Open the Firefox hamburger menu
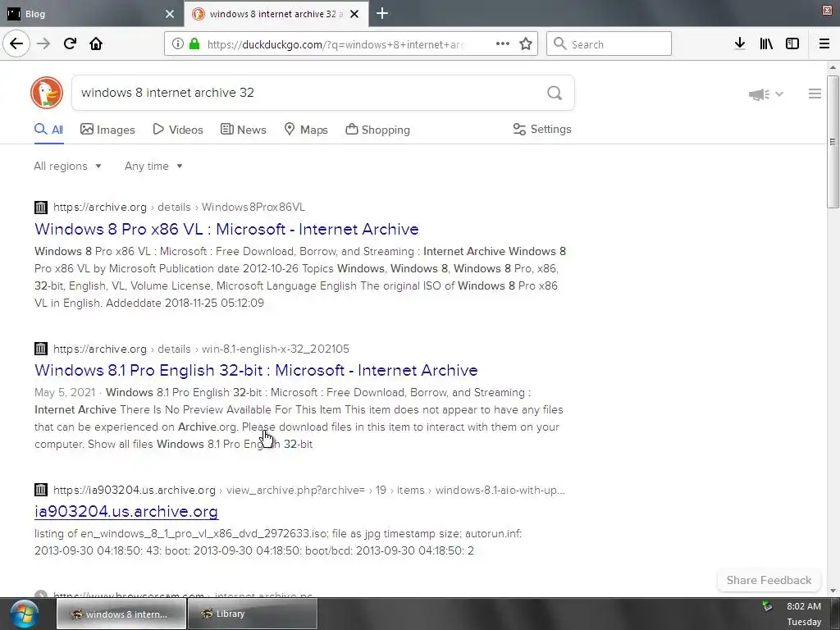The image size is (840, 630). coord(824,44)
